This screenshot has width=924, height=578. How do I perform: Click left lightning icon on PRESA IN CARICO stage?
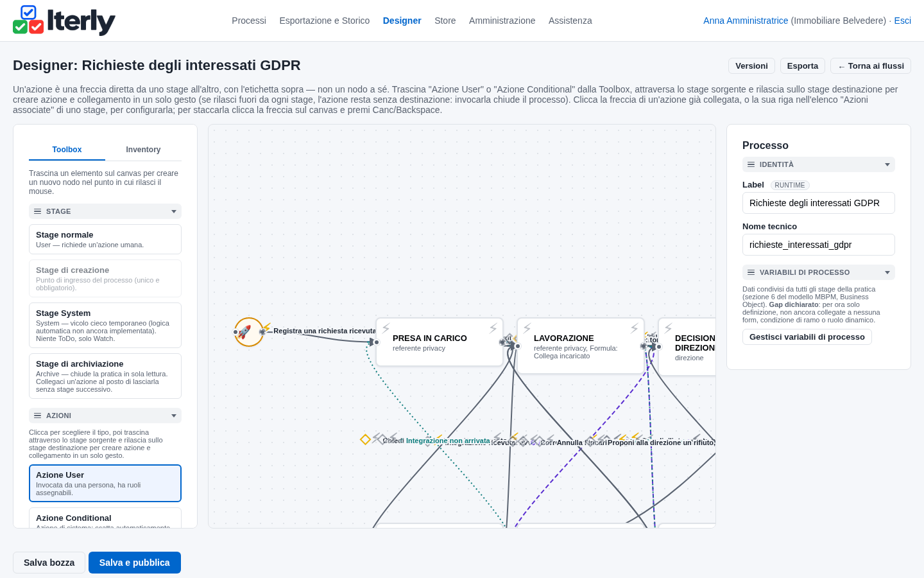coord(386,328)
